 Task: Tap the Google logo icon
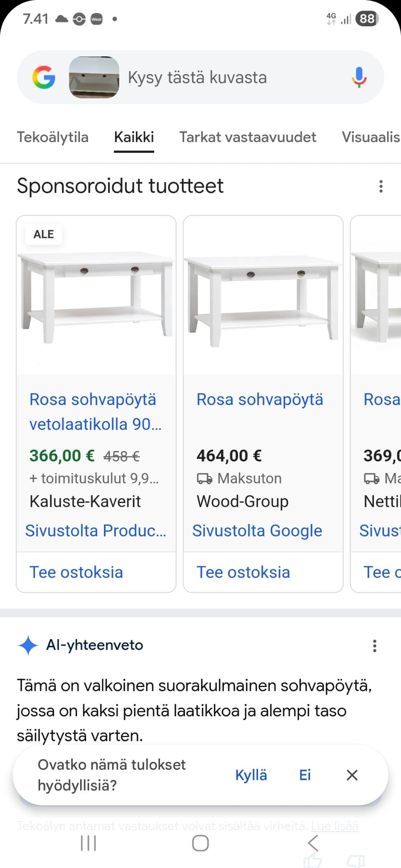click(x=44, y=78)
